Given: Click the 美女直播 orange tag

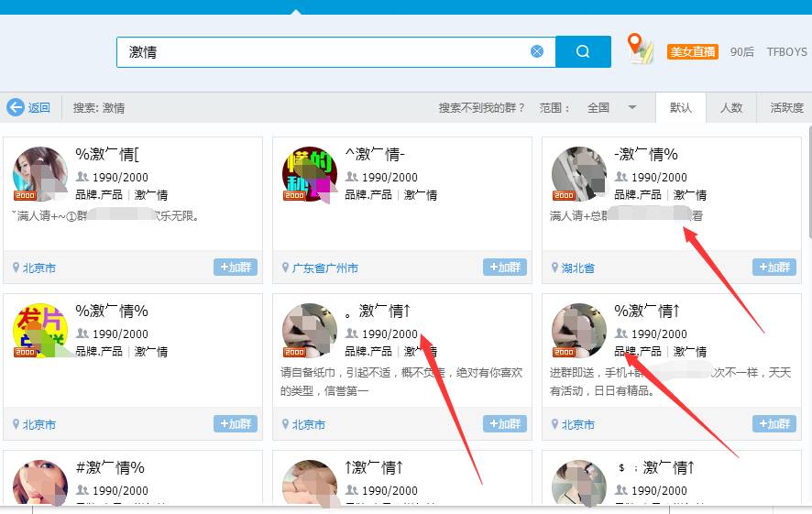Looking at the screenshot, I should click(x=692, y=52).
